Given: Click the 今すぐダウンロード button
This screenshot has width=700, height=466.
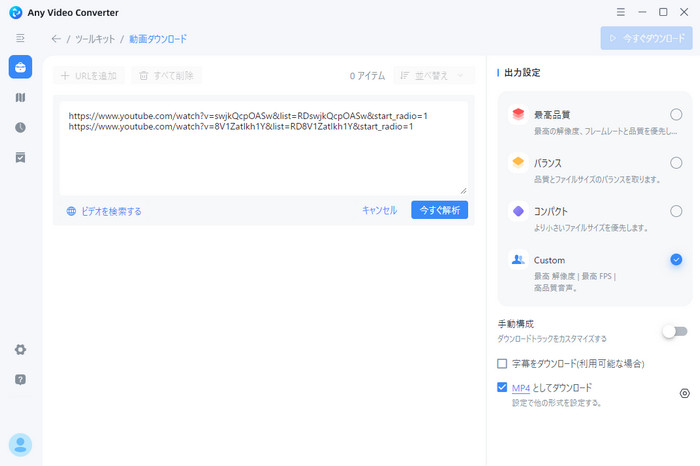Looking at the screenshot, I should 646,38.
